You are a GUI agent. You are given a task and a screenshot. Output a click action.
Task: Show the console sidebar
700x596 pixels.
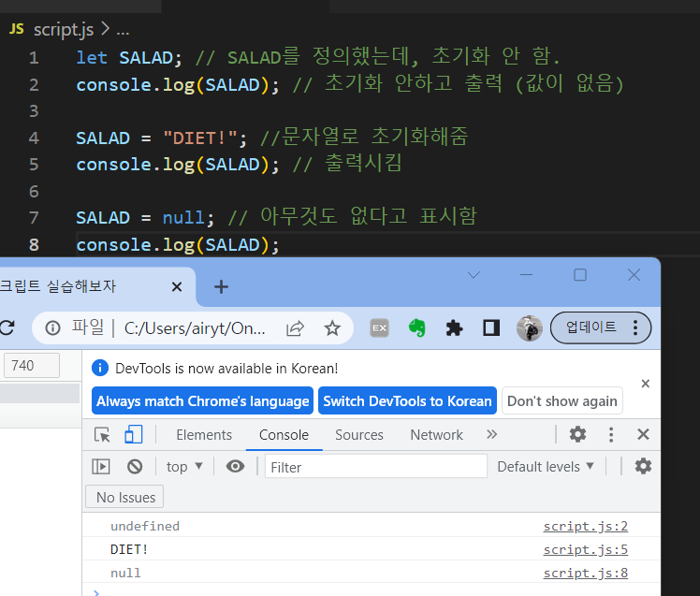pyautogui.click(x=101, y=467)
